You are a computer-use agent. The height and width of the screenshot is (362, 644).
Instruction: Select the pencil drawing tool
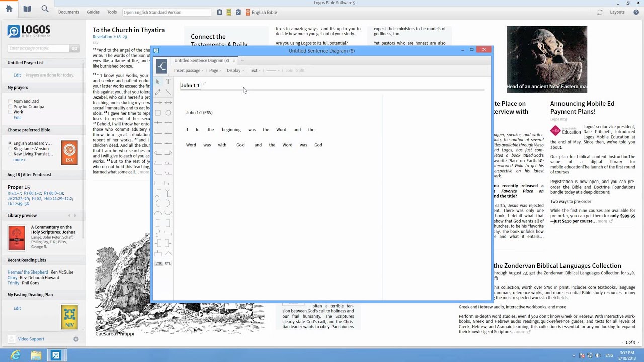[x=158, y=92]
